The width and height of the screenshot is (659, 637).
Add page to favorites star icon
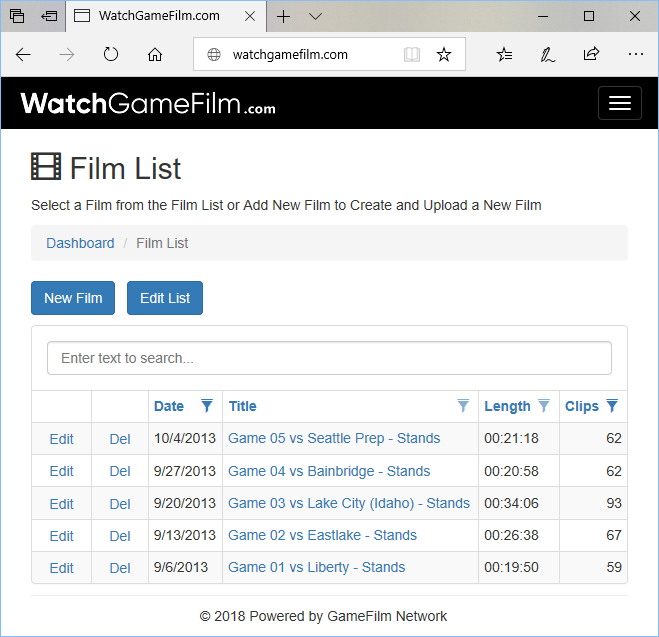pyautogui.click(x=444, y=54)
